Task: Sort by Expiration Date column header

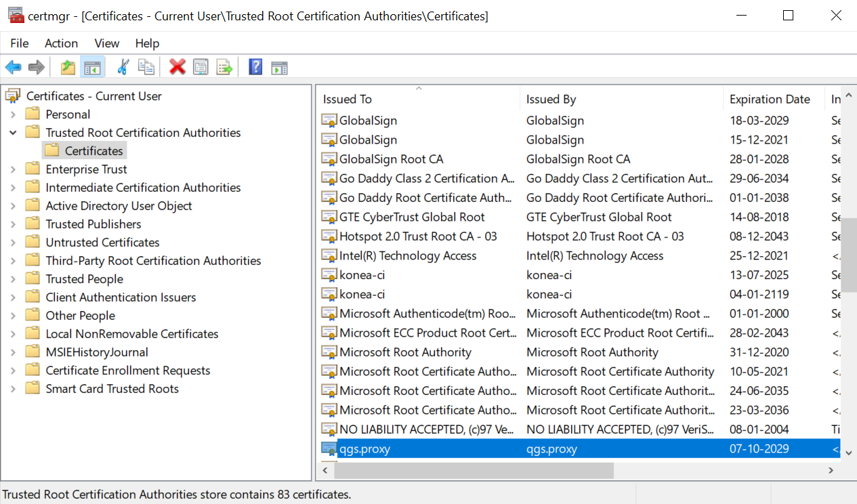Action: 770,100
